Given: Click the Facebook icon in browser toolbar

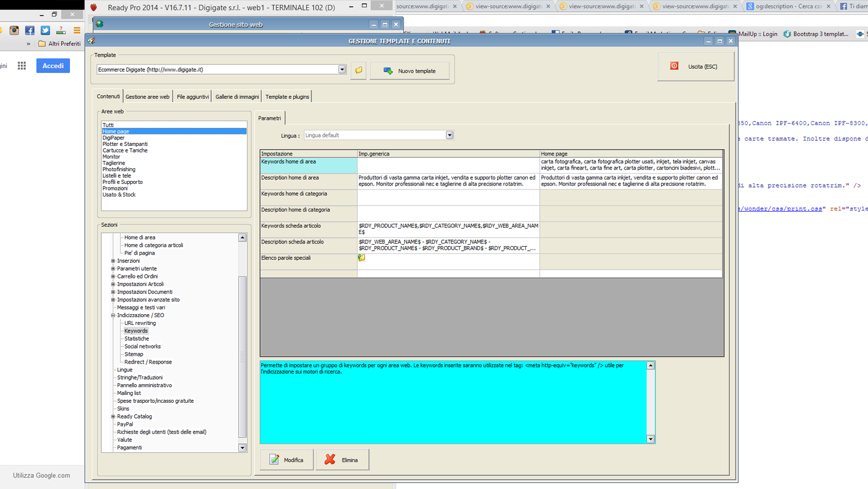Looking at the screenshot, I should (x=30, y=30).
